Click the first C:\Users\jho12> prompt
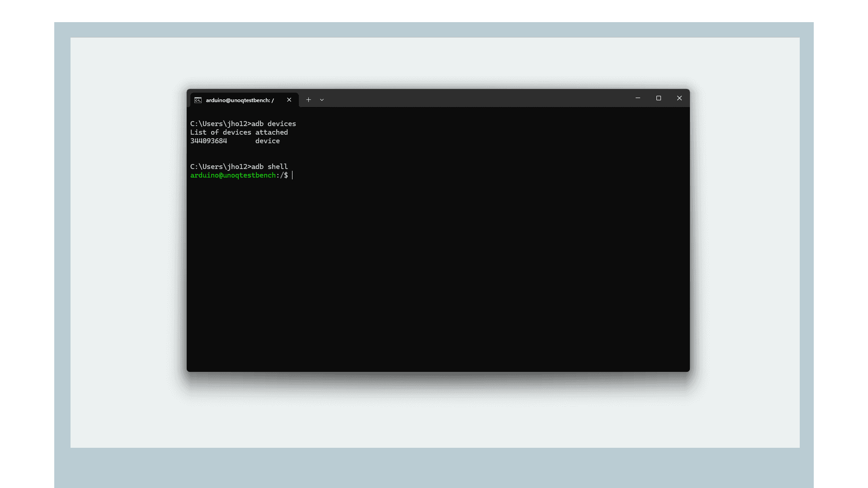Viewport: 868px width, 488px height. pyautogui.click(x=220, y=124)
